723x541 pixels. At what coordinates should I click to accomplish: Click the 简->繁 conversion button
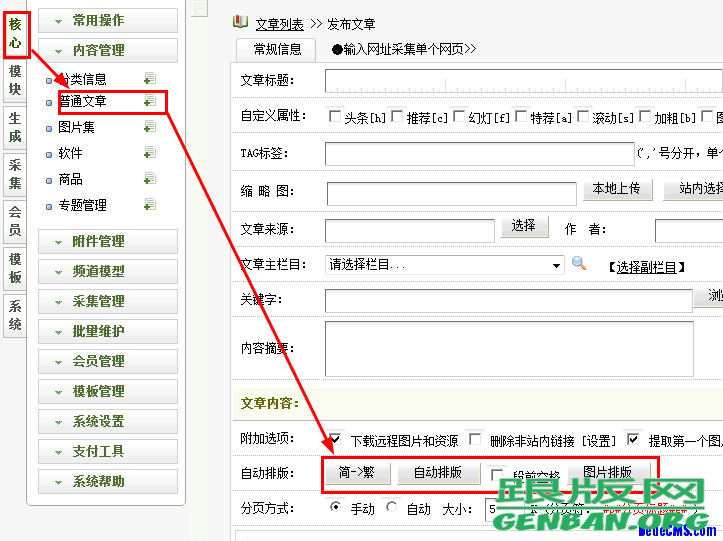[x=357, y=473]
